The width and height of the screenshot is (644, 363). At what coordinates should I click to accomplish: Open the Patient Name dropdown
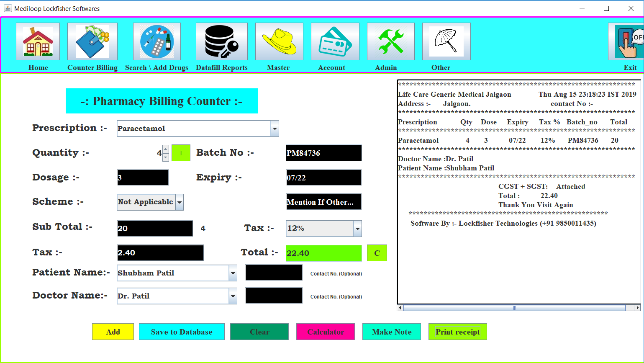click(233, 273)
